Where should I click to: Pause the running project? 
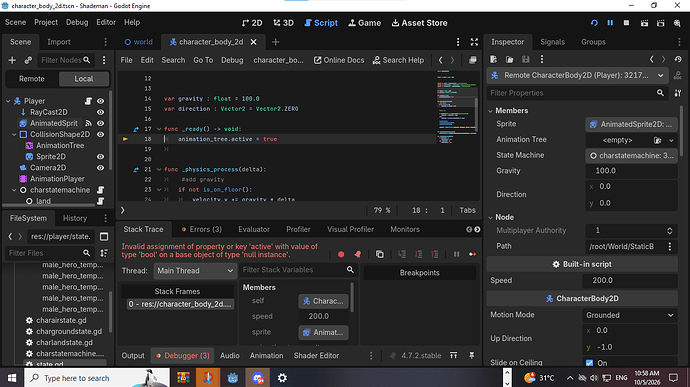[x=610, y=23]
